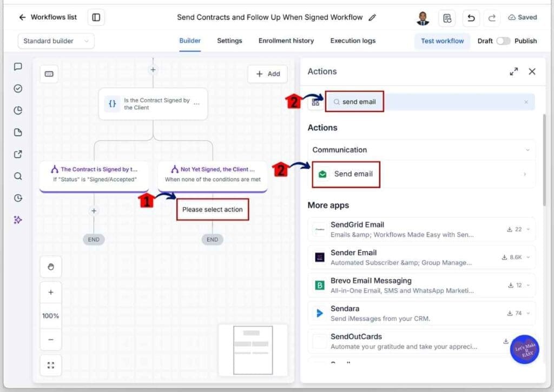This screenshot has width=554, height=392.
Task: Open condition node three-dot menu
Action: pyautogui.click(x=197, y=104)
